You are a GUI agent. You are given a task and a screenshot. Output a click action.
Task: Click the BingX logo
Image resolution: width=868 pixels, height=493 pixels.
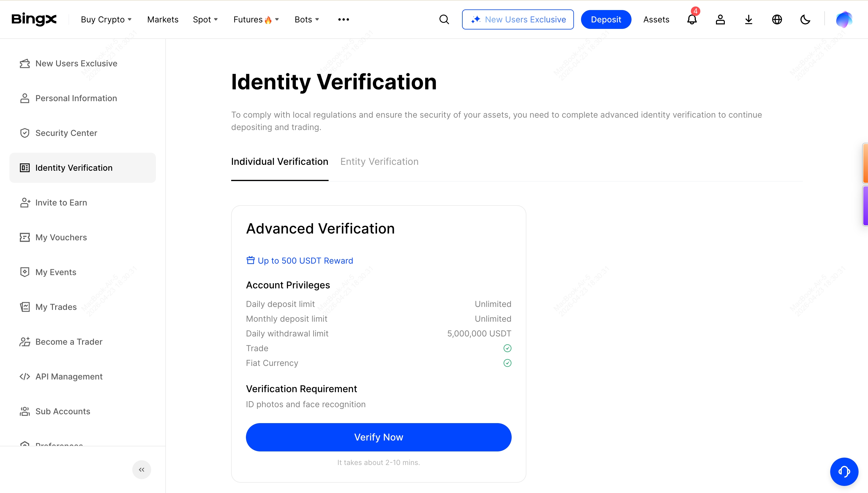point(34,19)
